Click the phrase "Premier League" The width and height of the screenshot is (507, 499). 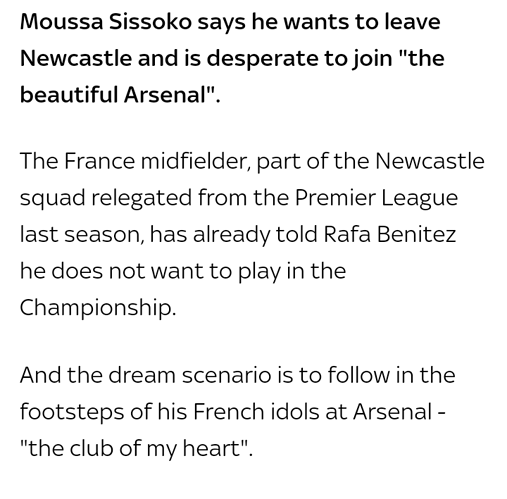click(376, 198)
